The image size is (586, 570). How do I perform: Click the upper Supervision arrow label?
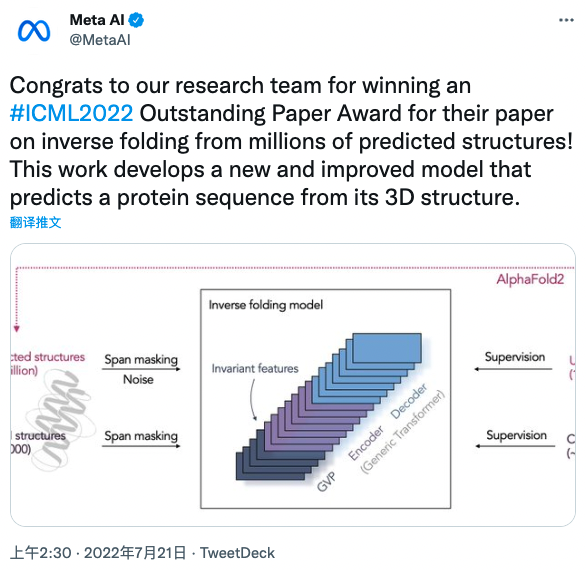coord(515,357)
